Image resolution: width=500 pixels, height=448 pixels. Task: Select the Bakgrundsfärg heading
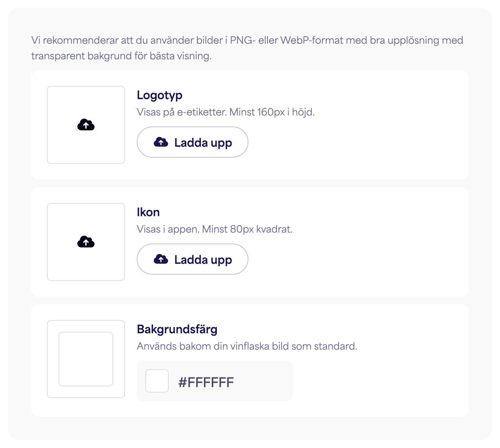[177, 329]
